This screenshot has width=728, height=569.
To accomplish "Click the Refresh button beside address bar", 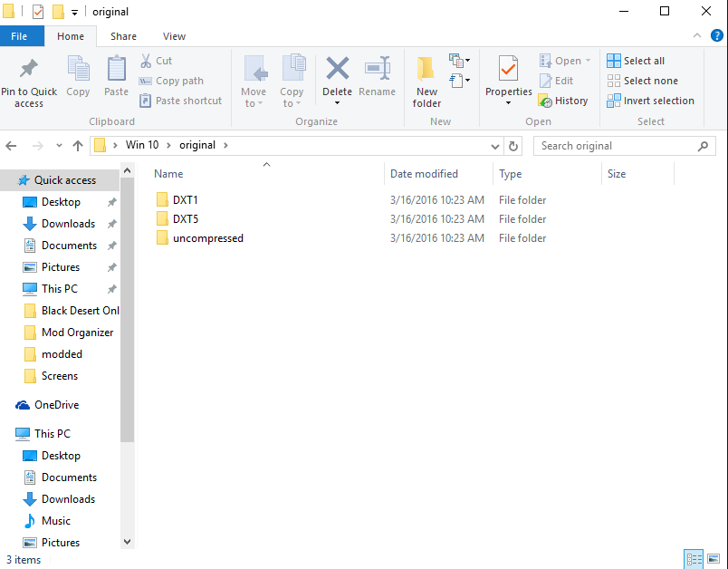I will click(x=514, y=146).
